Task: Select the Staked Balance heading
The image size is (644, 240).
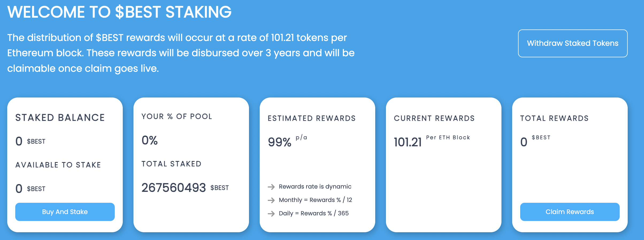Action: pos(60,118)
